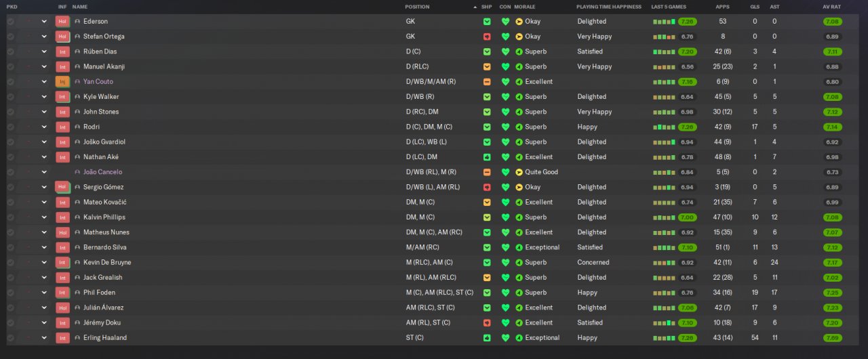Toggle picked circle for Kalvin Phillips
The height and width of the screenshot is (359, 868).
coord(10,217)
